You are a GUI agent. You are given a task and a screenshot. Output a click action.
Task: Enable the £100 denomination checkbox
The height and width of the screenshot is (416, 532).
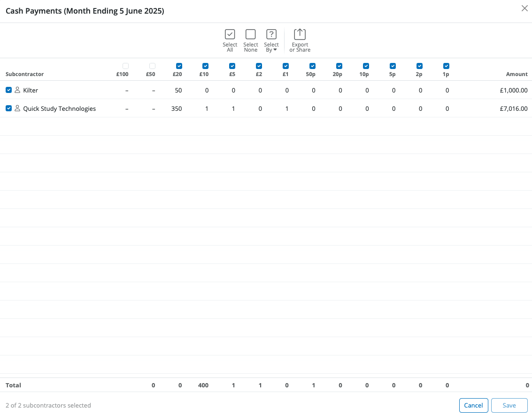click(125, 66)
